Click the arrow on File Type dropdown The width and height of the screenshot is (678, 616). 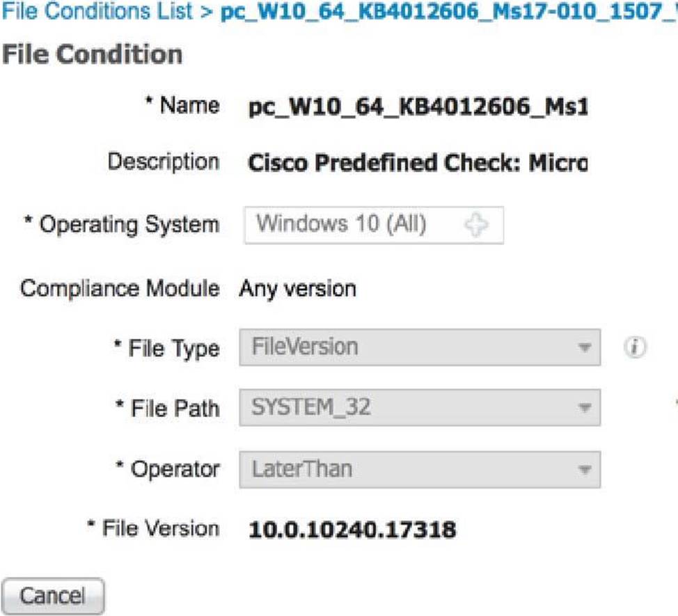click(x=585, y=348)
